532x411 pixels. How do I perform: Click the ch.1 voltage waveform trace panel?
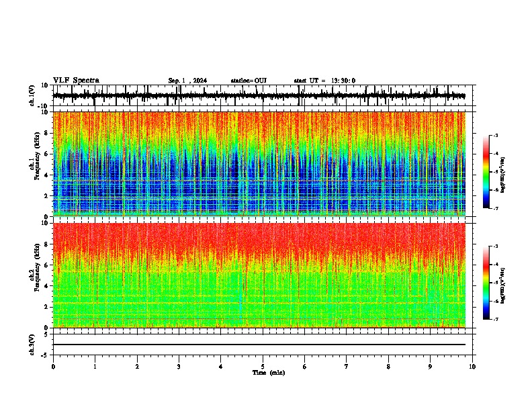pos(263,95)
